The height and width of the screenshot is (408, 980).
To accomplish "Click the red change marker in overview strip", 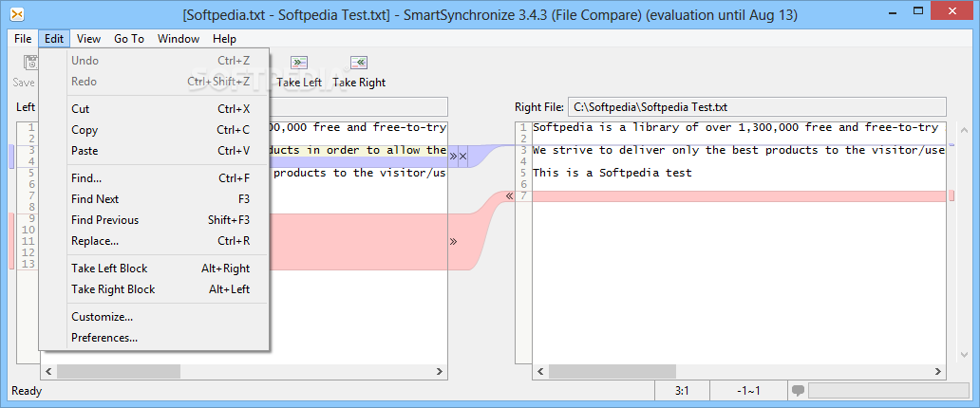I will [x=952, y=196].
